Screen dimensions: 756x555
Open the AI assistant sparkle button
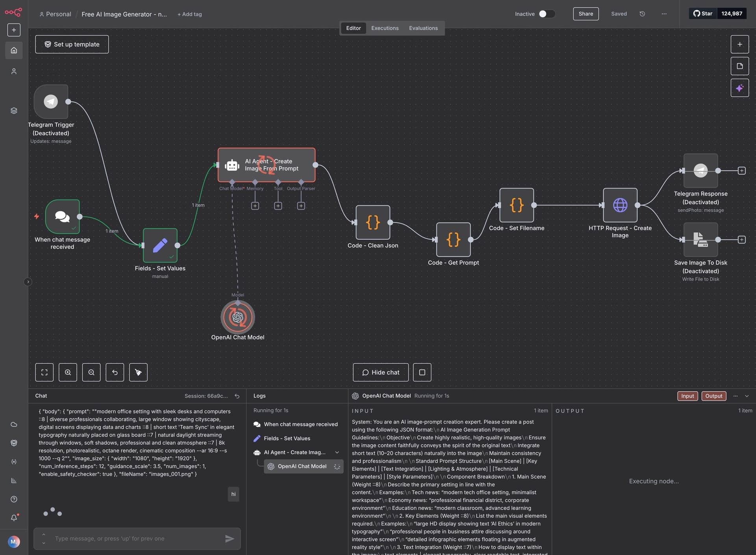tap(739, 88)
